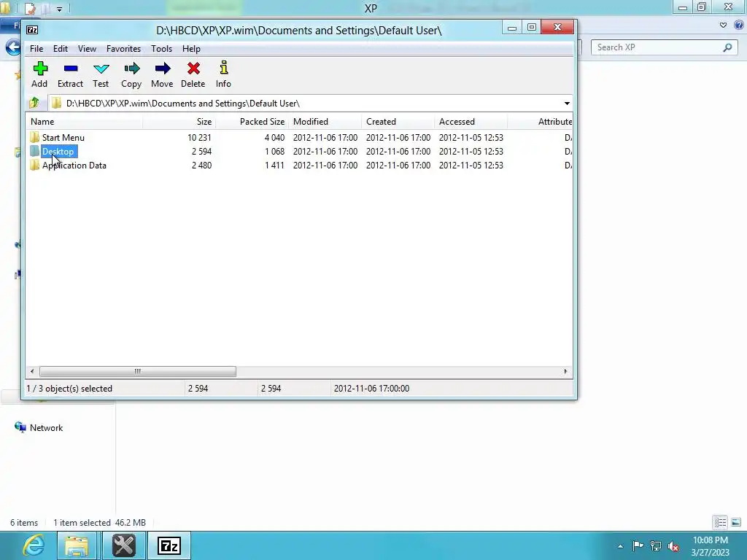Open Internet Explorer from taskbar

[34, 545]
